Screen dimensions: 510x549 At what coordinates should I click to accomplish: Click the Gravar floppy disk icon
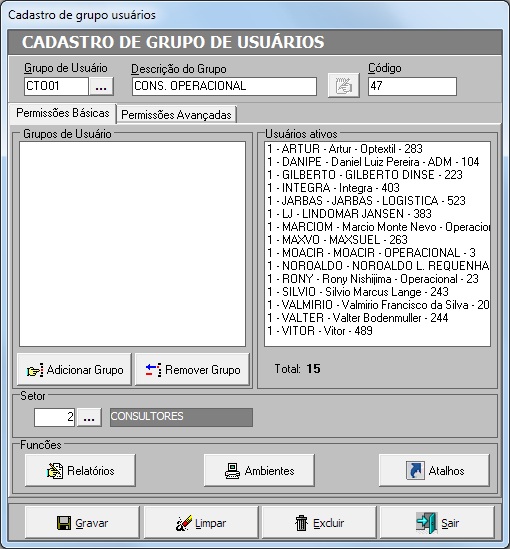click(x=64, y=523)
